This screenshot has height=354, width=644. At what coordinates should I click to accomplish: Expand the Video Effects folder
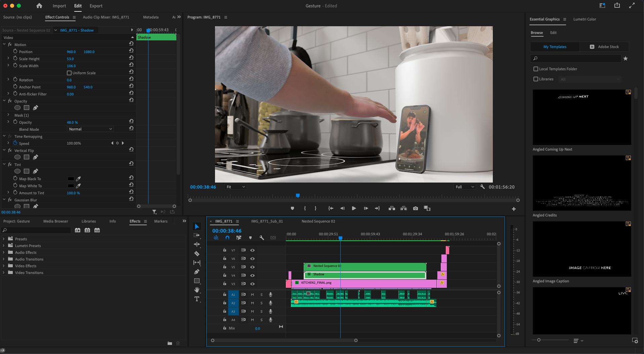4,266
